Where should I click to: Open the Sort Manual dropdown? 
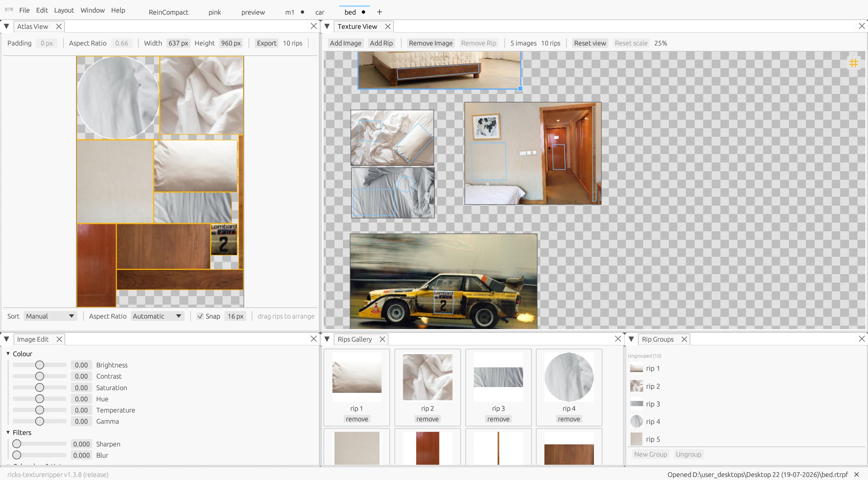pyautogui.click(x=50, y=316)
